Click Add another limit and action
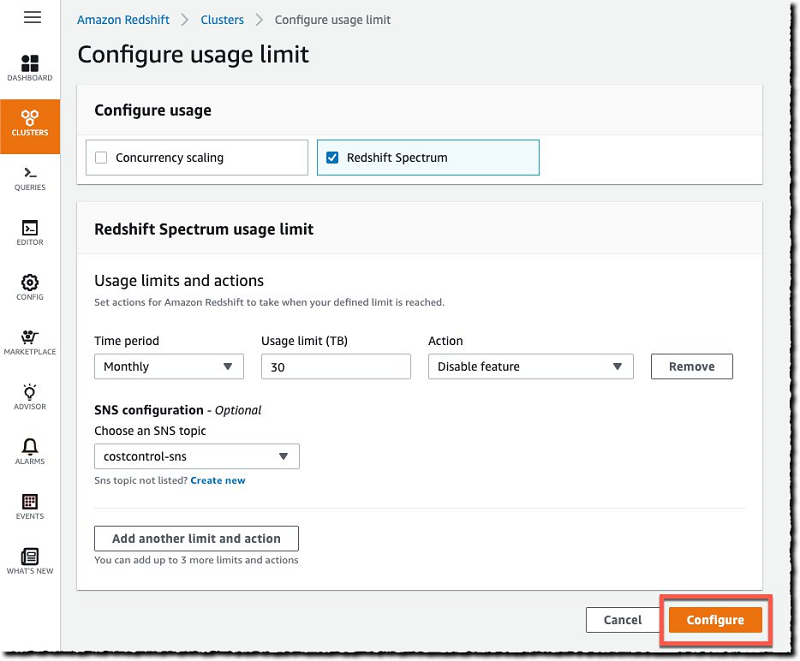800x661 pixels. pyautogui.click(x=196, y=538)
